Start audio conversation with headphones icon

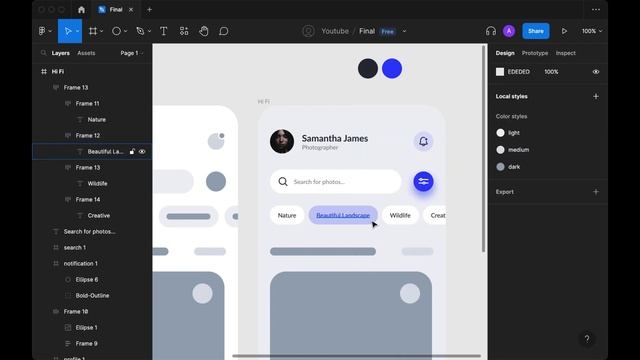click(491, 31)
